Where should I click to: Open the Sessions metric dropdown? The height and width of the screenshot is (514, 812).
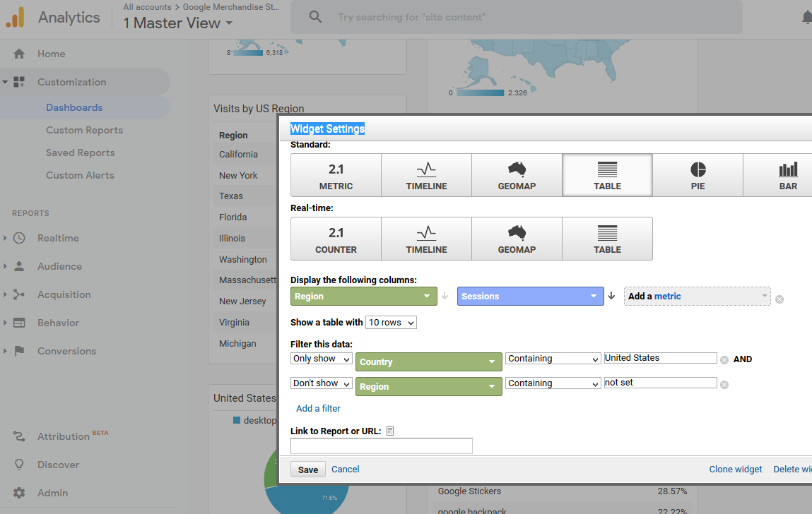[530, 296]
